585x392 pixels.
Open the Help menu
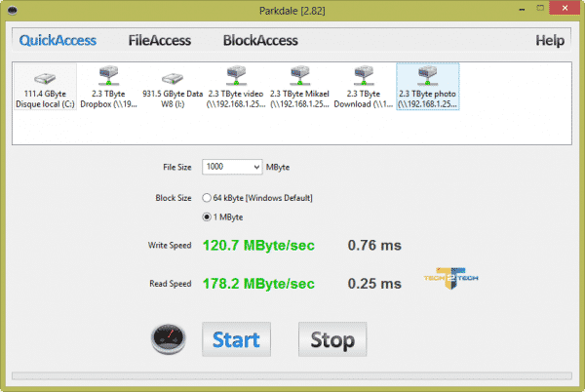point(550,40)
